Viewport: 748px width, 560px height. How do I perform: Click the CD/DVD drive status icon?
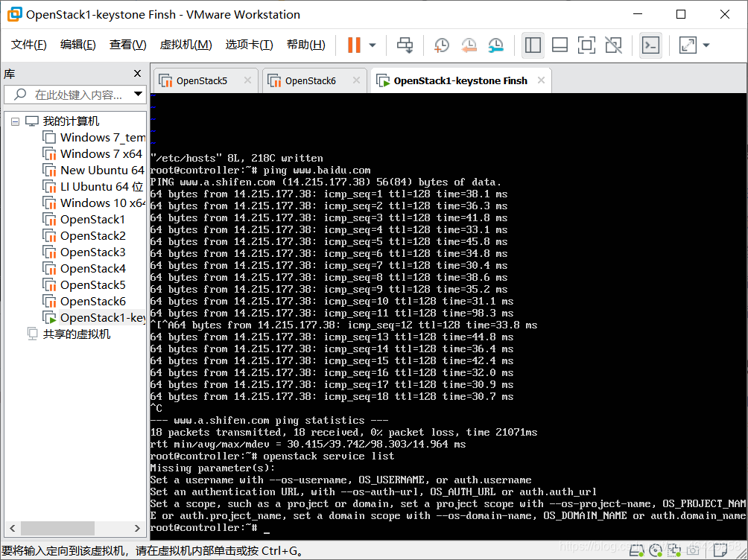pyautogui.click(x=656, y=551)
